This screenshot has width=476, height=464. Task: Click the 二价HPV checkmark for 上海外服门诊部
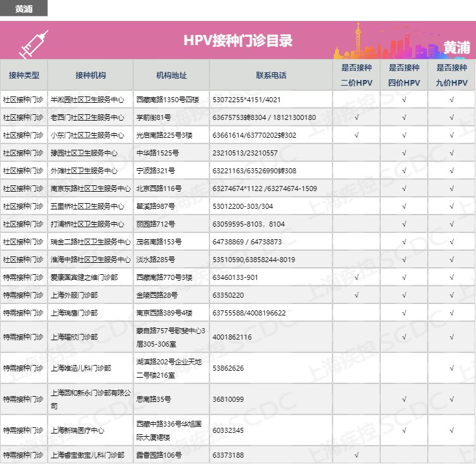(x=356, y=295)
